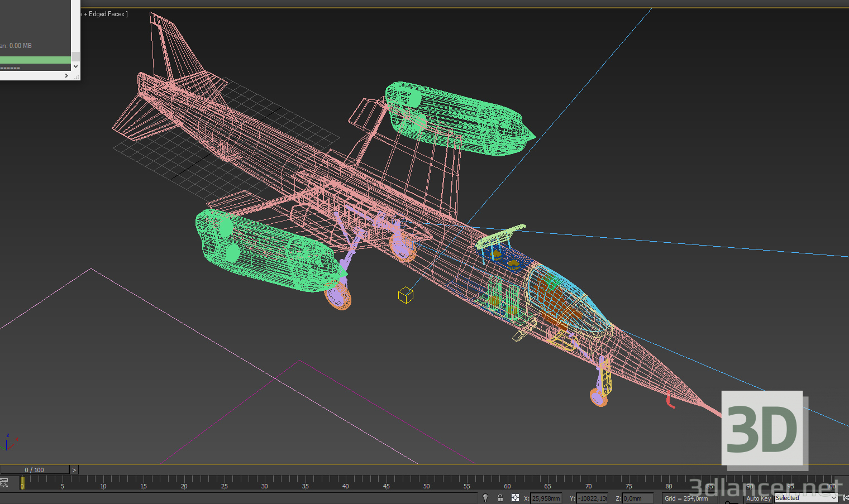
Task: Open the Selected key filter dropdown
Action: click(x=806, y=498)
